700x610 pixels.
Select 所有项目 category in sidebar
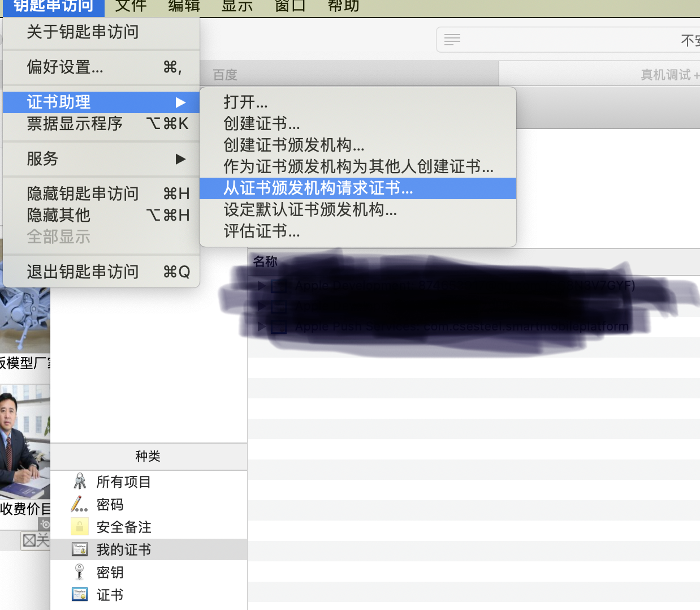[149, 482]
